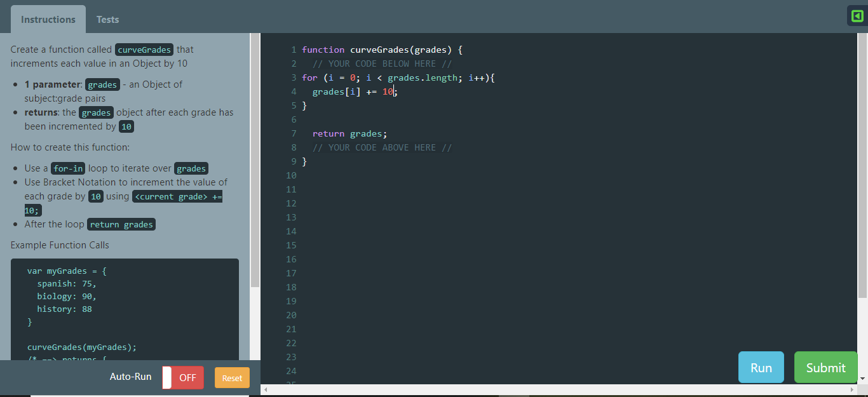868x397 pixels.
Task: Click 'Example Function Calls' heading
Action: 60,245
